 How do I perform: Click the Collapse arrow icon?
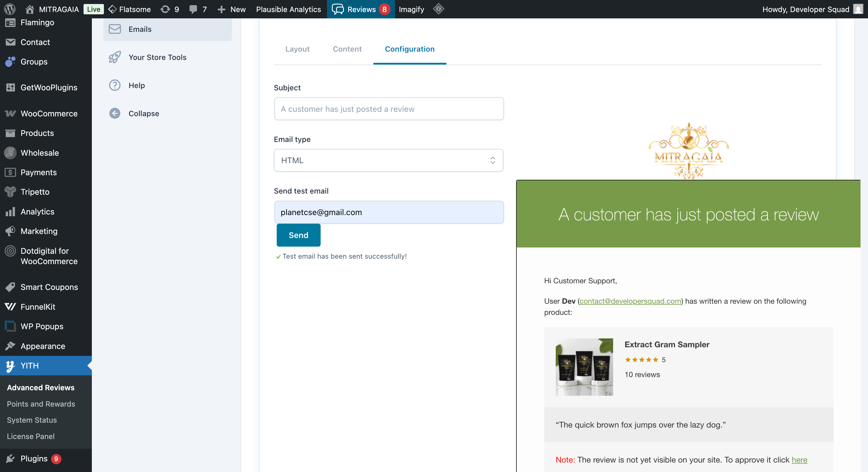tap(115, 114)
